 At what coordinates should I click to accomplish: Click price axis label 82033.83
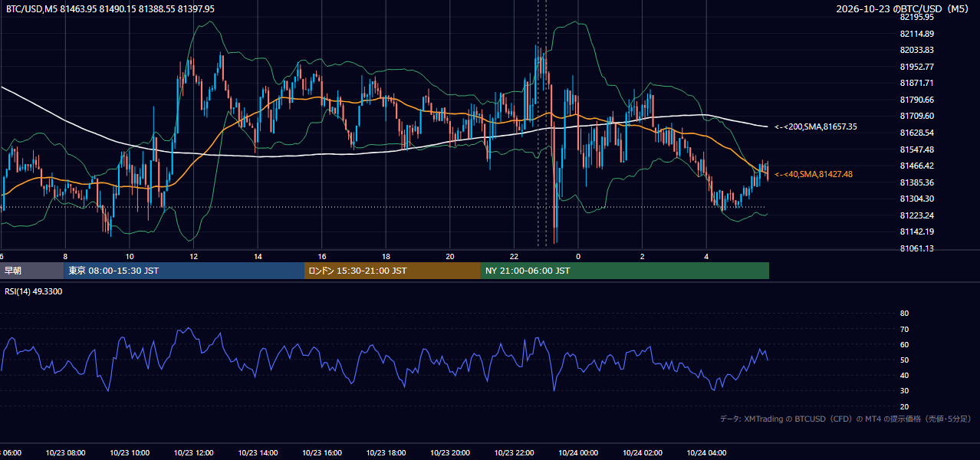point(917,50)
